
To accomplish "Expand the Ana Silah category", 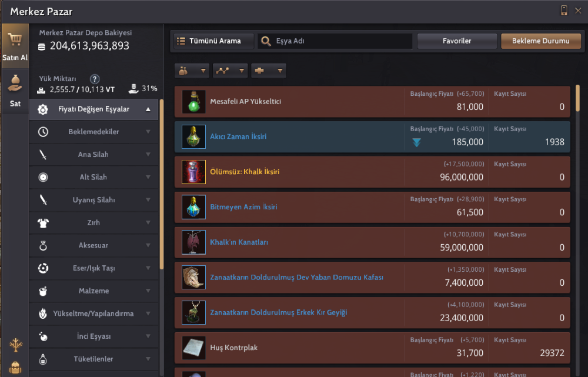I will click(94, 155).
